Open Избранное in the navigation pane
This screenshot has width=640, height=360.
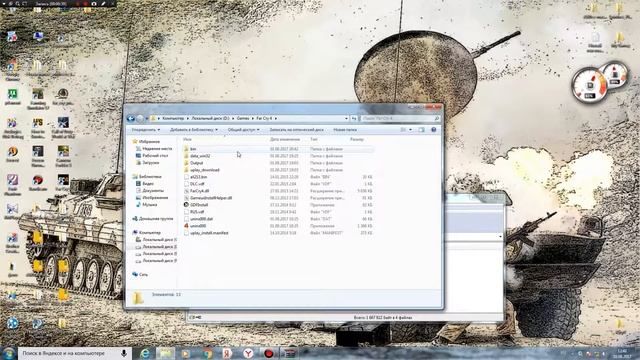click(149, 142)
